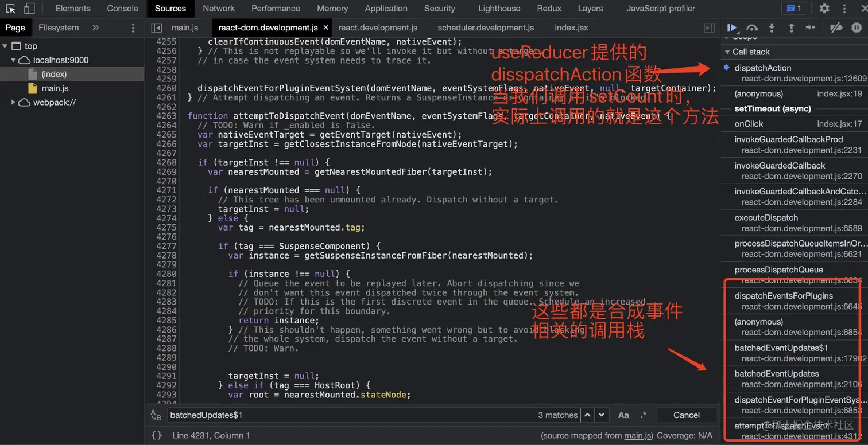Select batchedEventUpdates$1 stack frame
Viewport: 868px width, 445px height.
[x=794, y=353]
